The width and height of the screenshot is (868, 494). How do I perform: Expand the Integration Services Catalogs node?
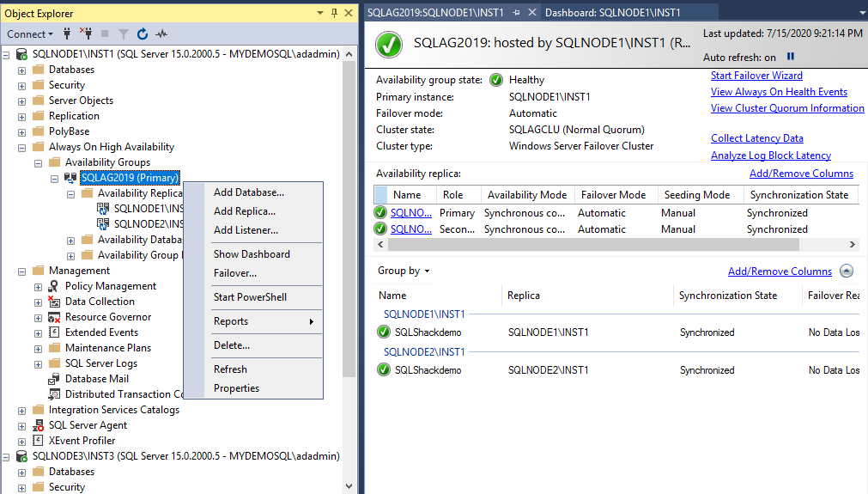click(21, 411)
